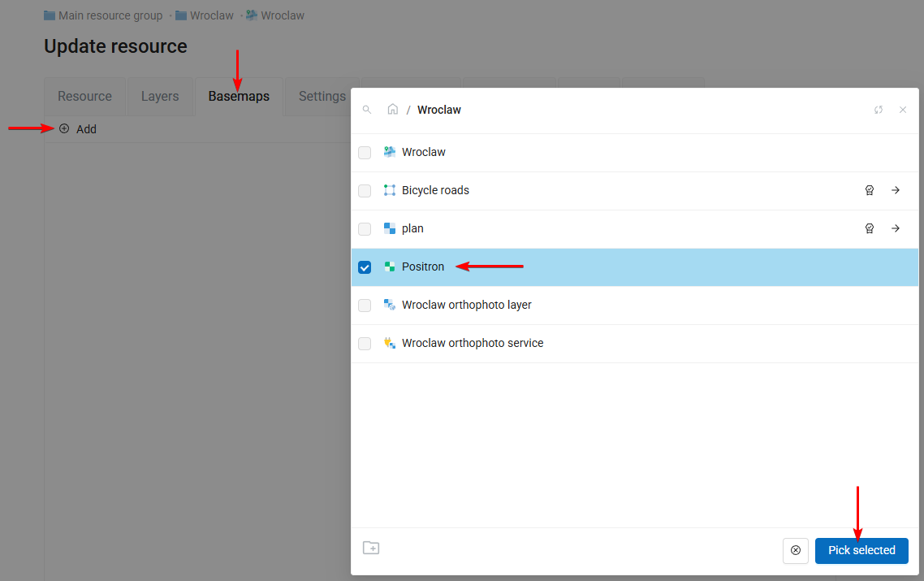Click the badge icon on Bicycle roads row
924x581 pixels.
point(870,190)
